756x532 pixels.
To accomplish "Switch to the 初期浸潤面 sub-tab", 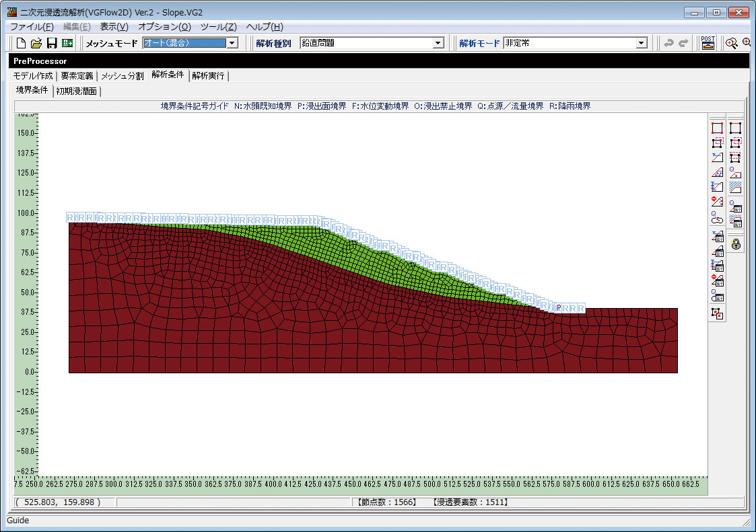I will tap(76, 91).
